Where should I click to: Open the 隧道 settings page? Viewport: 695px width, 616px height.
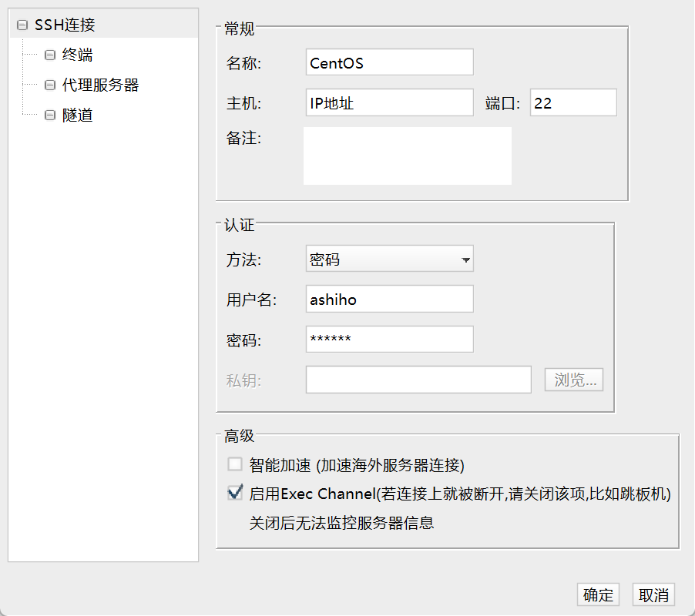click(x=77, y=115)
